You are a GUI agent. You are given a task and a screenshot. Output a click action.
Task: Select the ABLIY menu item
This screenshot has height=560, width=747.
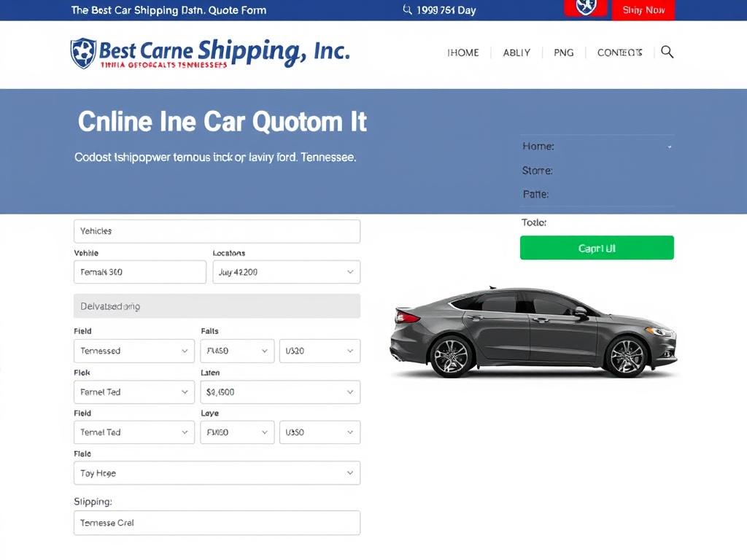click(x=516, y=52)
